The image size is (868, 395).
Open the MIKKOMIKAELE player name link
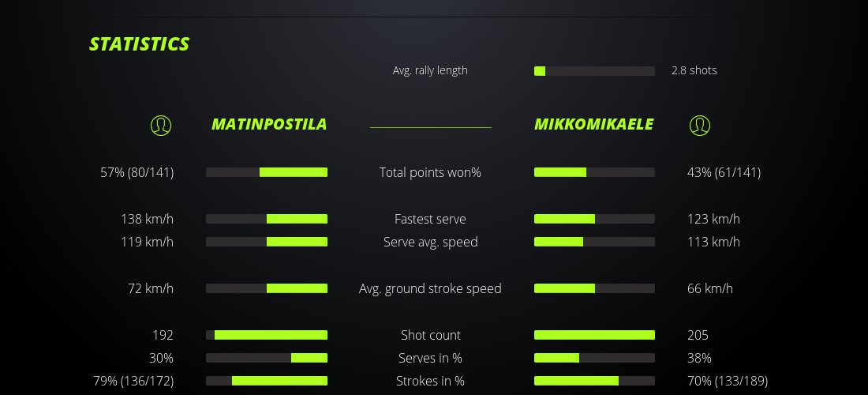(593, 125)
